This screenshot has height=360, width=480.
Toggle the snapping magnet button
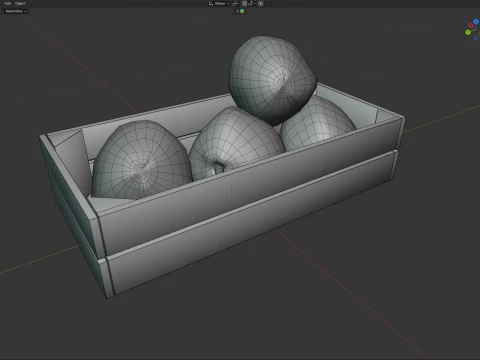244,3
